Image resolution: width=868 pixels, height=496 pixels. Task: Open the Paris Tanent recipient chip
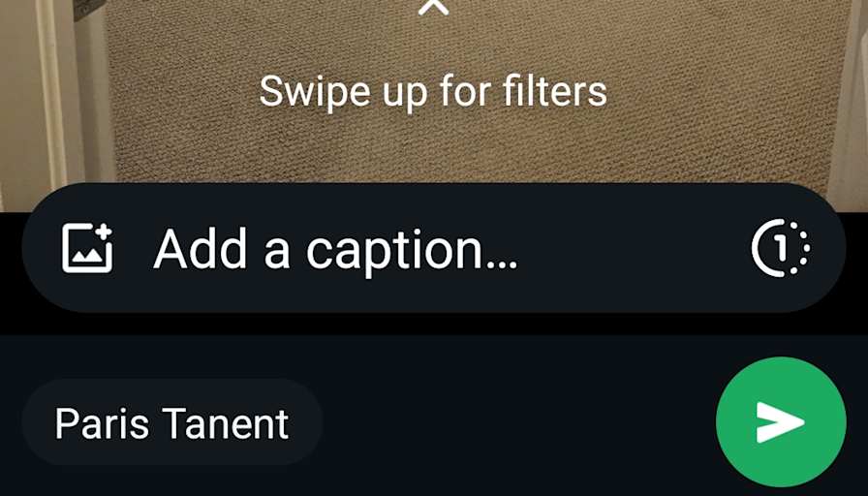[172, 423]
